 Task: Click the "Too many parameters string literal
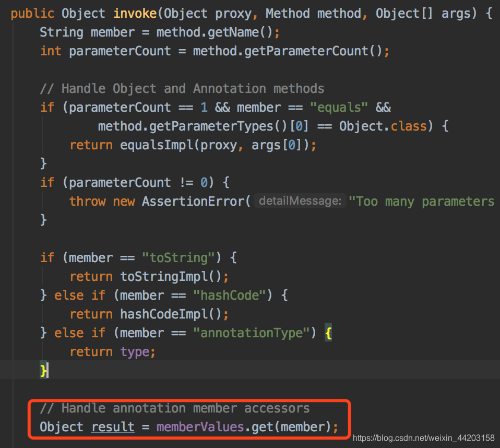click(421, 202)
